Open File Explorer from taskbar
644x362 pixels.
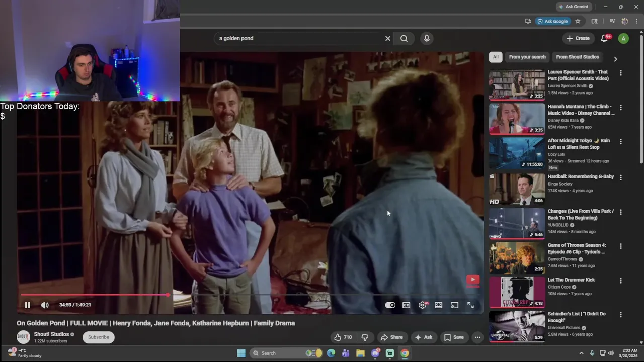[360, 353]
